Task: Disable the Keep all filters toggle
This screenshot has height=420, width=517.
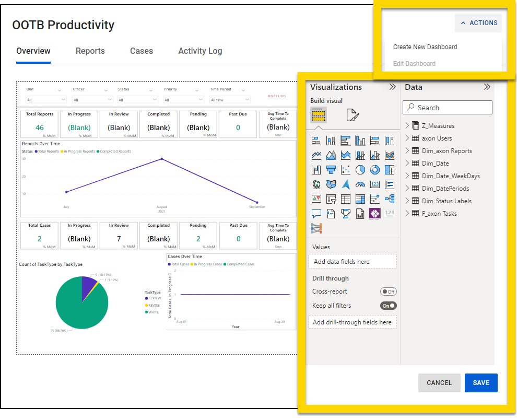Action: tap(388, 306)
